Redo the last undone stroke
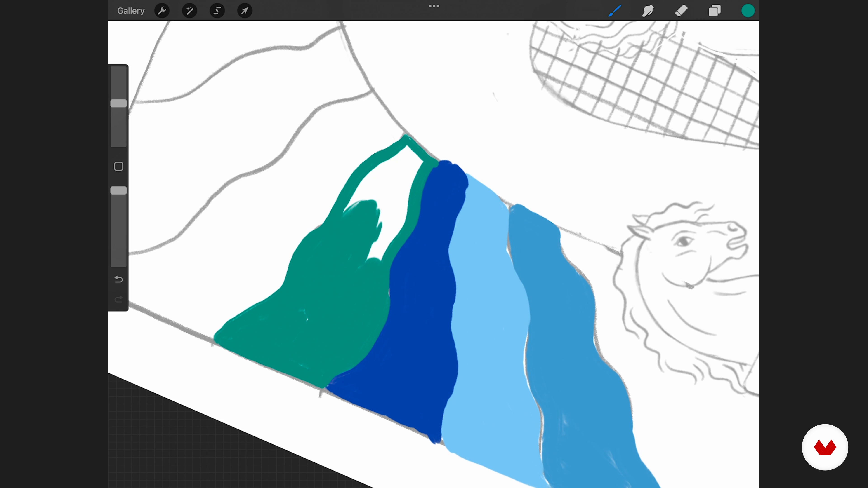 (x=119, y=299)
